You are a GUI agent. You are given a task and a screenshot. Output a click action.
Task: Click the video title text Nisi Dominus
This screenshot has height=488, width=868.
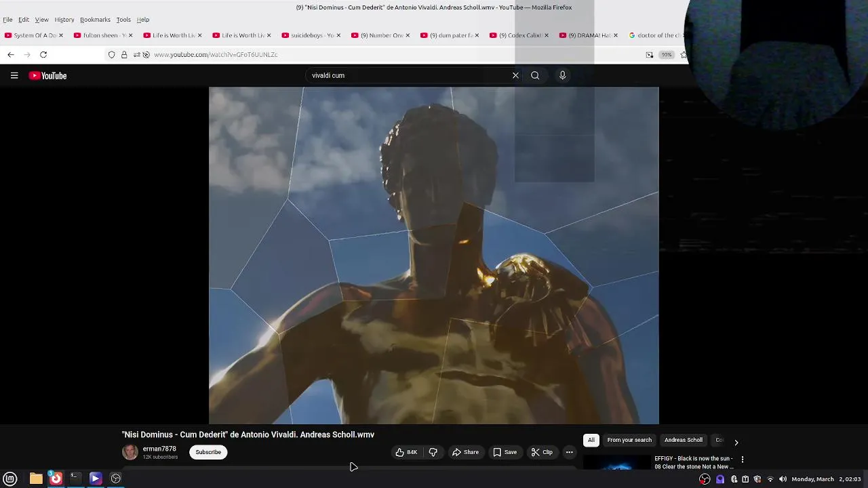click(248, 434)
